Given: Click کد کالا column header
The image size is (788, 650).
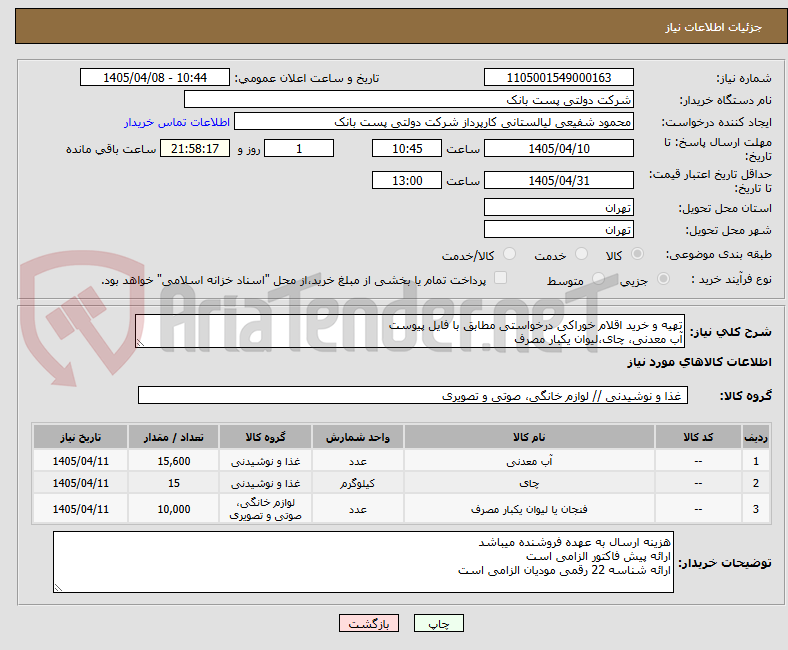Looking at the screenshot, I should (x=698, y=437).
